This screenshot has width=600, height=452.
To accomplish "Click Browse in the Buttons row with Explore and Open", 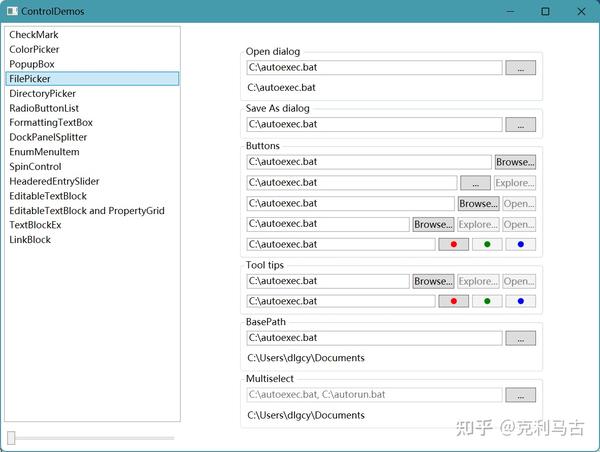I will pos(434,224).
